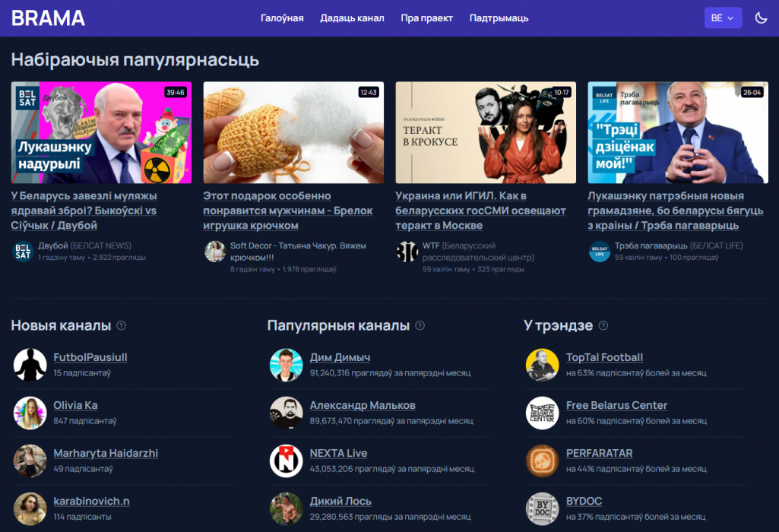Open the Olivia Ka channel link
Screen dimensions: 779x532
point(75,405)
